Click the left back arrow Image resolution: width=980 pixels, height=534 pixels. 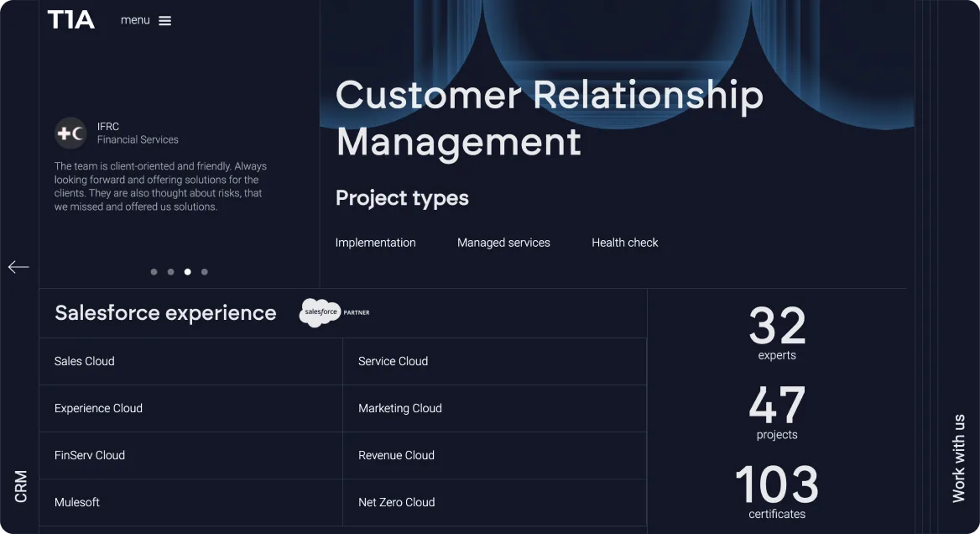pos(18,267)
